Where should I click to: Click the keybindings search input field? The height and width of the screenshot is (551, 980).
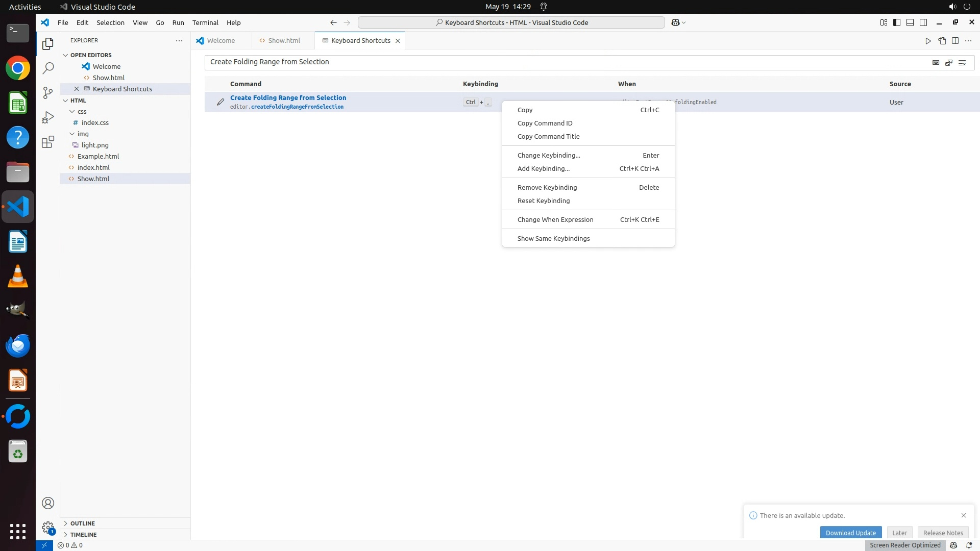click(561, 62)
